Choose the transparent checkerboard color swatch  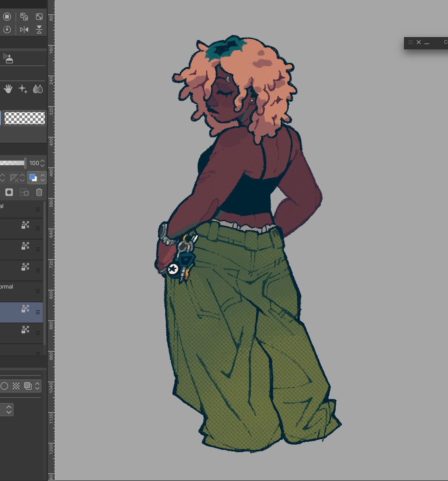tap(25, 118)
